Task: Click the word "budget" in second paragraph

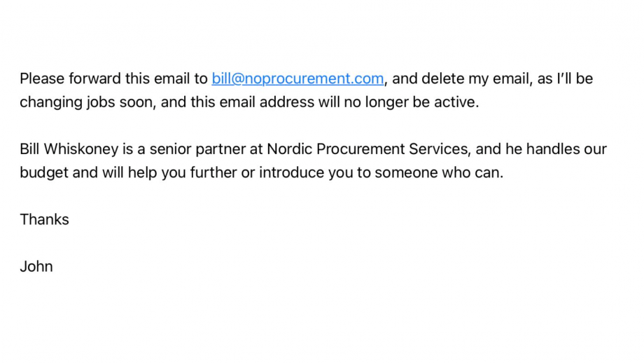Action: pos(44,172)
